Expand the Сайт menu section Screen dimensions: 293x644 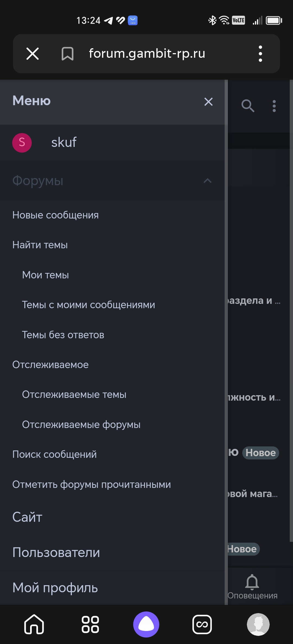click(27, 517)
